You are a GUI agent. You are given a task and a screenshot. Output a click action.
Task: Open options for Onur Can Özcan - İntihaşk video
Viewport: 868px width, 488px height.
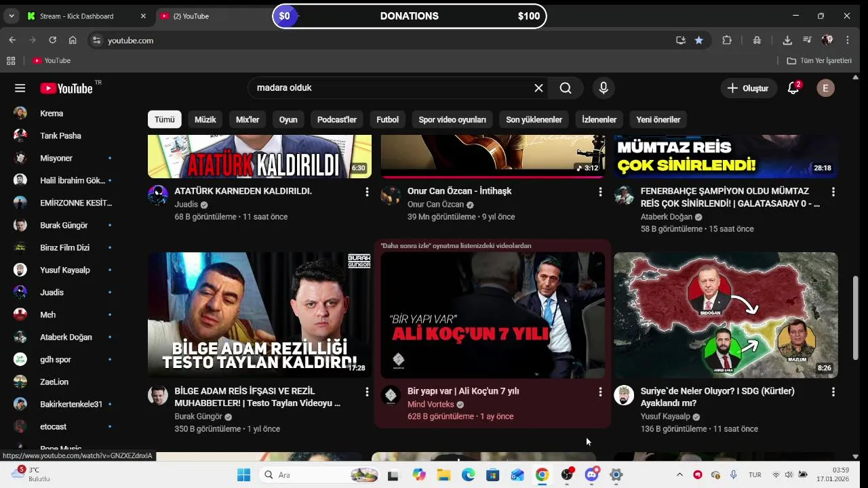point(600,192)
